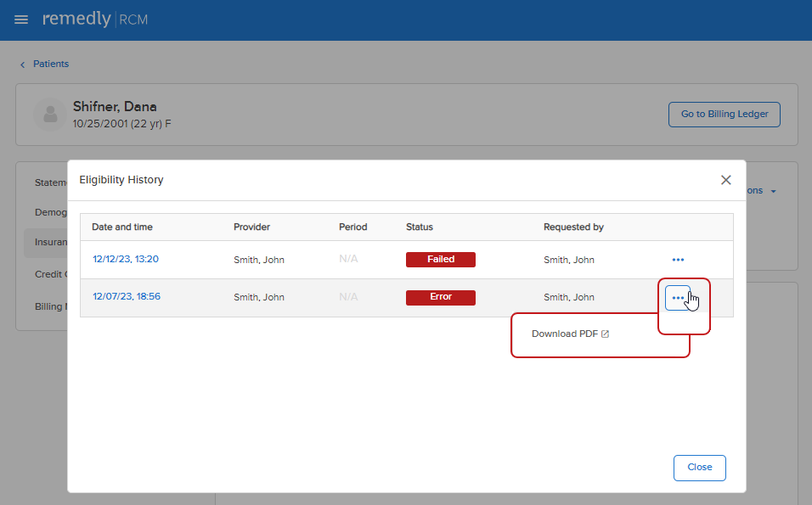Image resolution: width=812 pixels, height=505 pixels.
Task: Select the Download PDF menu option
Action: coord(565,334)
